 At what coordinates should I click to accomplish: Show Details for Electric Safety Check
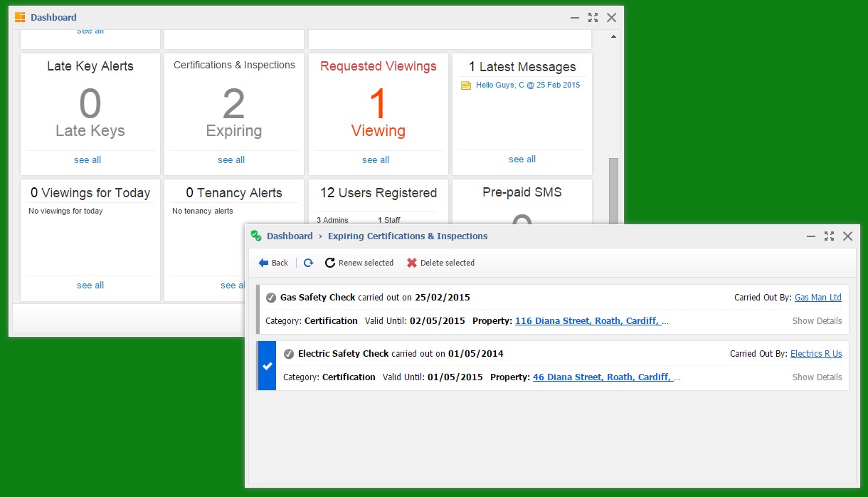tap(817, 377)
